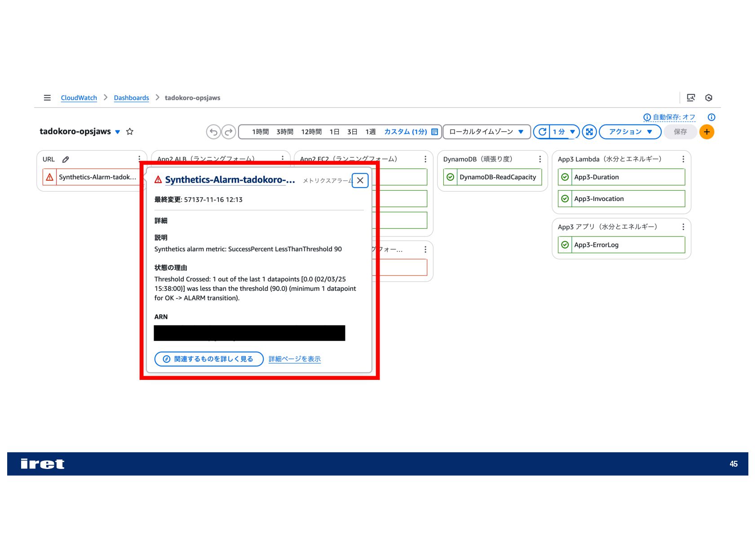756x535 pixels.
Task: Open App3 アプリ widget options menu
Action: click(683, 227)
